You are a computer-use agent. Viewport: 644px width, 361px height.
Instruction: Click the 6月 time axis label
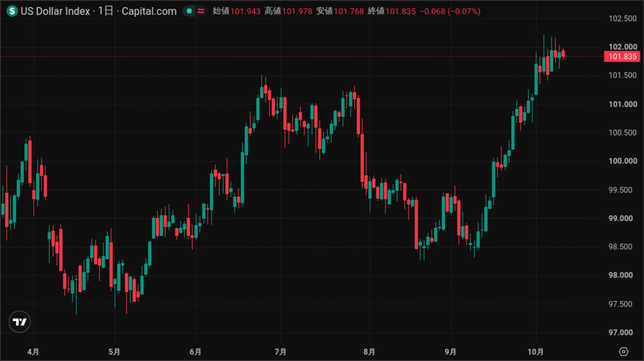coord(195,352)
